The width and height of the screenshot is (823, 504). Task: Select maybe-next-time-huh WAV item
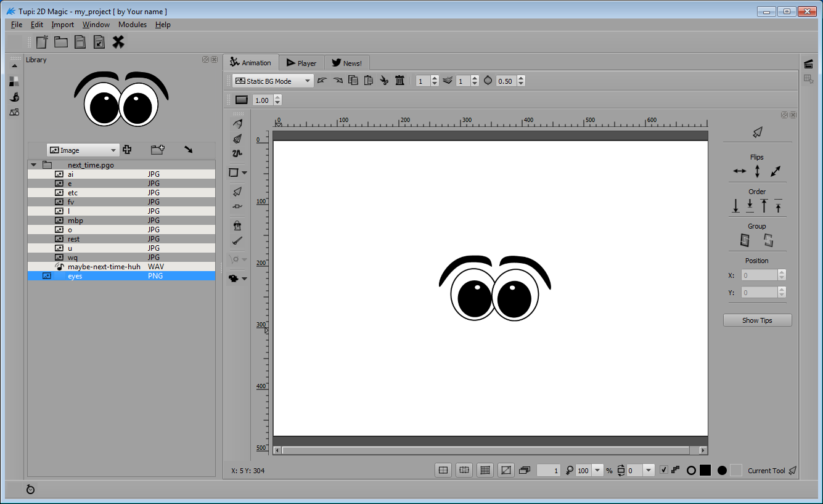104,267
